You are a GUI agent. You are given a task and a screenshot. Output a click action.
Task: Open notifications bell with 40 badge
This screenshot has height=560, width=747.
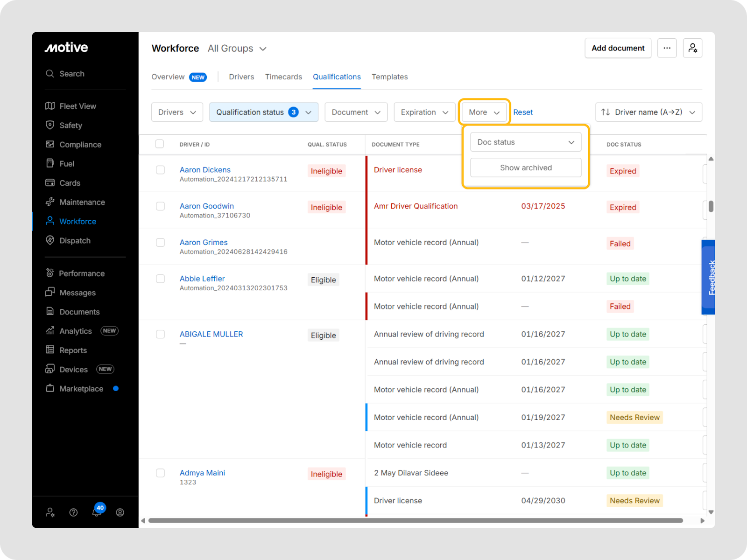[x=97, y=512]
